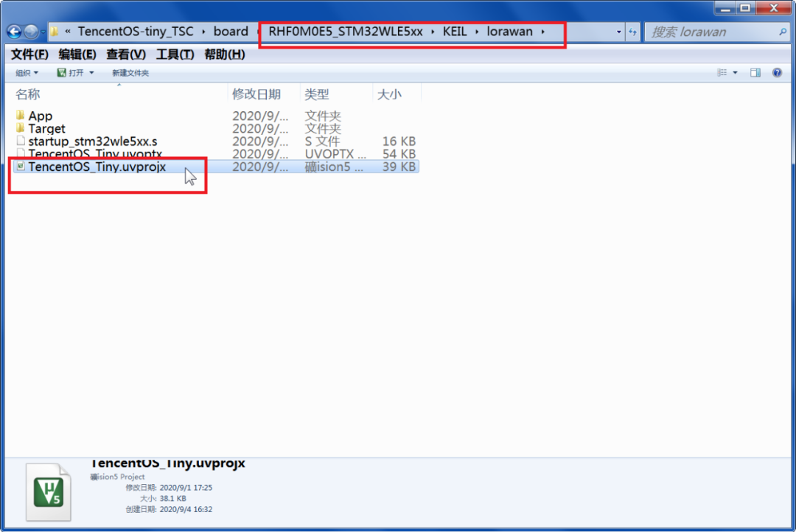
Task: Select the App folder
Action: (x=40, y=116)
